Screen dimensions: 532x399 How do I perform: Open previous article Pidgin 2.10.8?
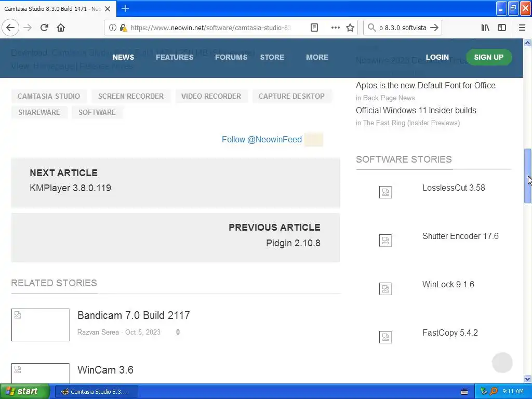coord(293,243)
